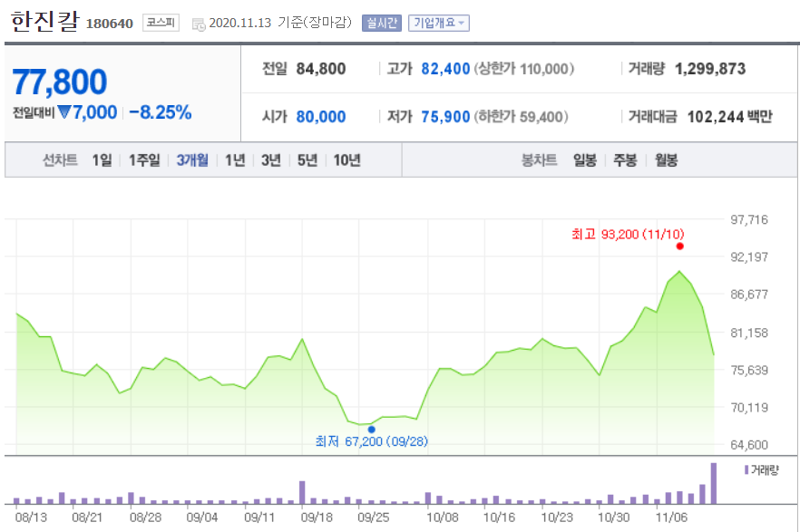Click the tall volume bar above 09/18

(x=302, y=492)
